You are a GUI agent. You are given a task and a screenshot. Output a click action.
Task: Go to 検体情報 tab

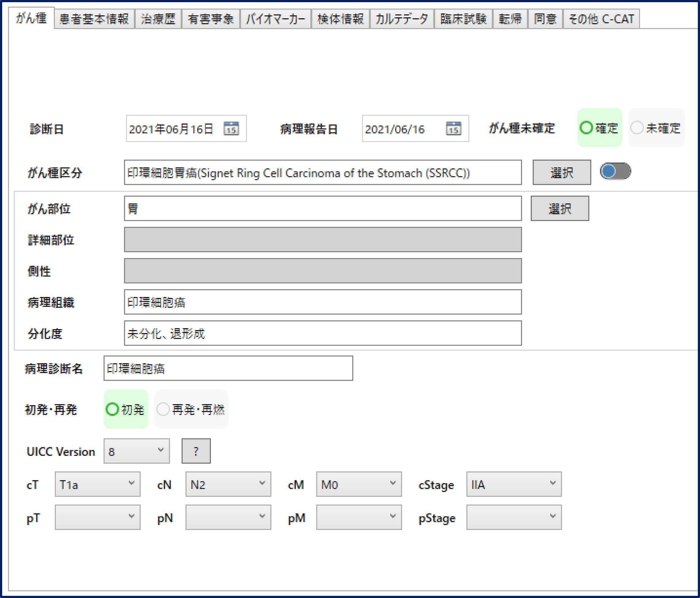340,19
